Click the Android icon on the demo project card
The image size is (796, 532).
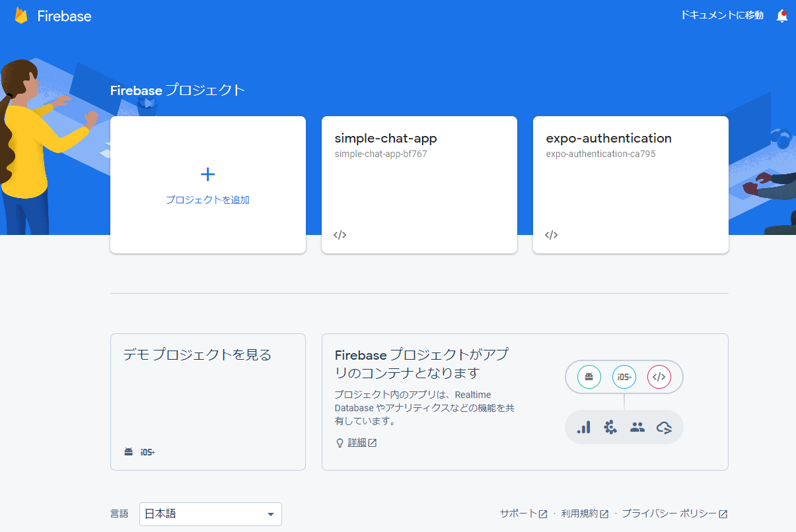[x=127, y=452]
